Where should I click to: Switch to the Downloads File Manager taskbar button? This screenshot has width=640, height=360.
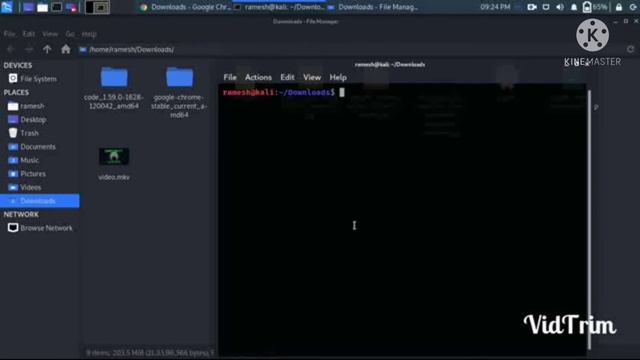coord(373,7)
